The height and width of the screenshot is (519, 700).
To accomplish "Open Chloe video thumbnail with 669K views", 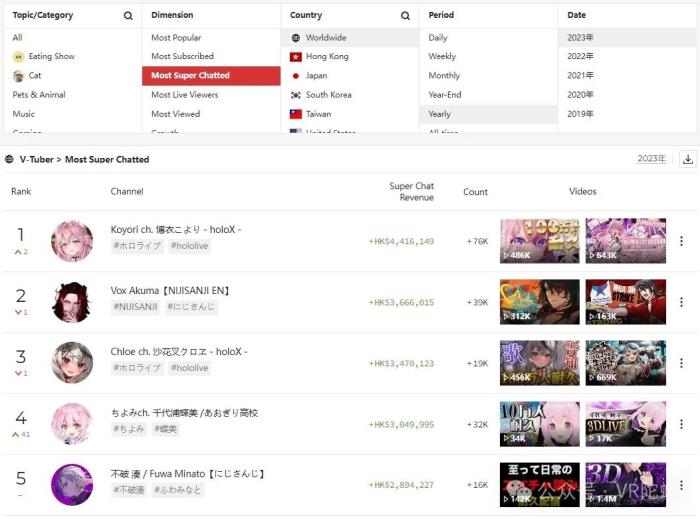I will point(625,363).
